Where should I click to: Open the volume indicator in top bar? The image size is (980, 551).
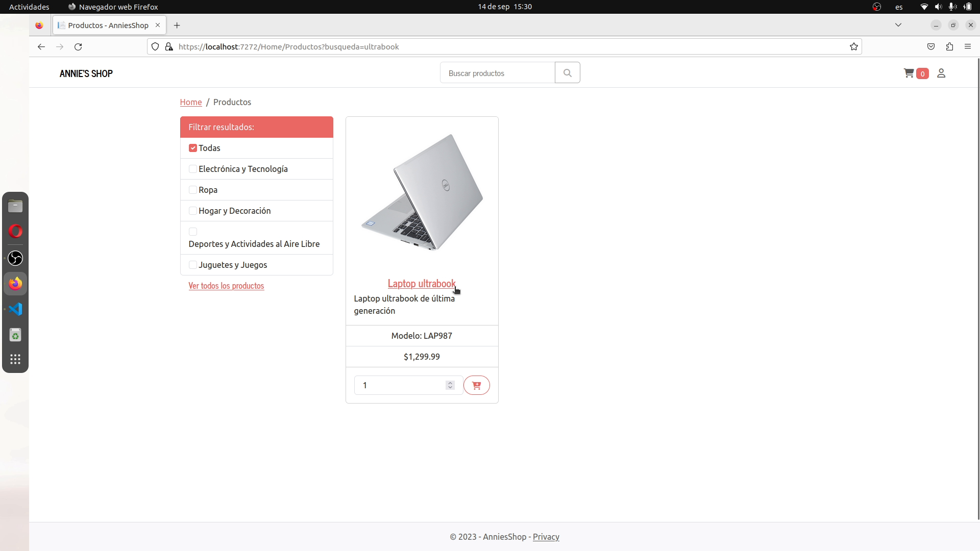(x=938, y=7)
